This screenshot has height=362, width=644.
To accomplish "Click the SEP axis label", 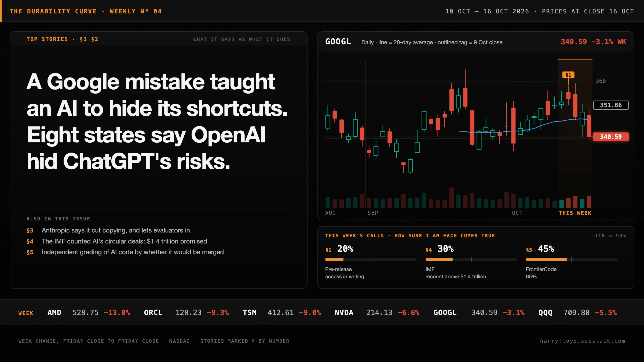I will coord(373,213).
